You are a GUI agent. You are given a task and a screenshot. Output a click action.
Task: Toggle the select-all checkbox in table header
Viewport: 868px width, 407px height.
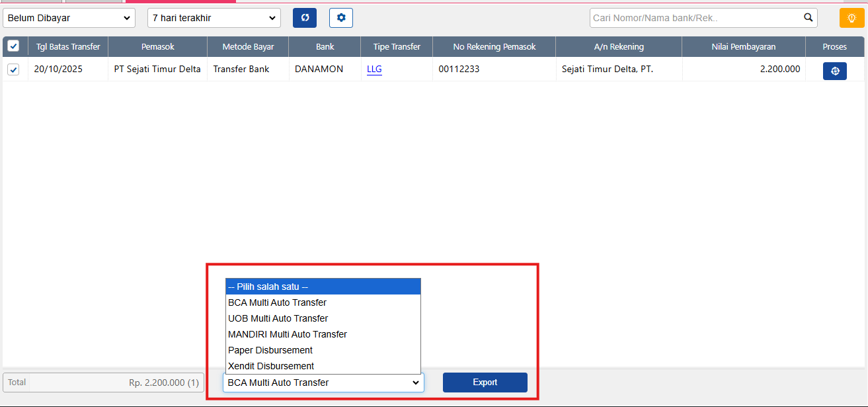coord(13,46)
